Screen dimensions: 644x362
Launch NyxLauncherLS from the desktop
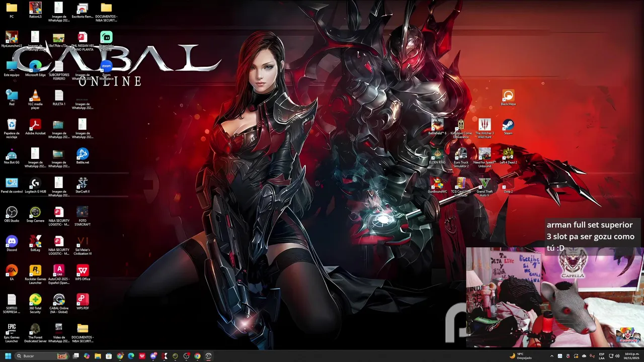pos(12,39)
